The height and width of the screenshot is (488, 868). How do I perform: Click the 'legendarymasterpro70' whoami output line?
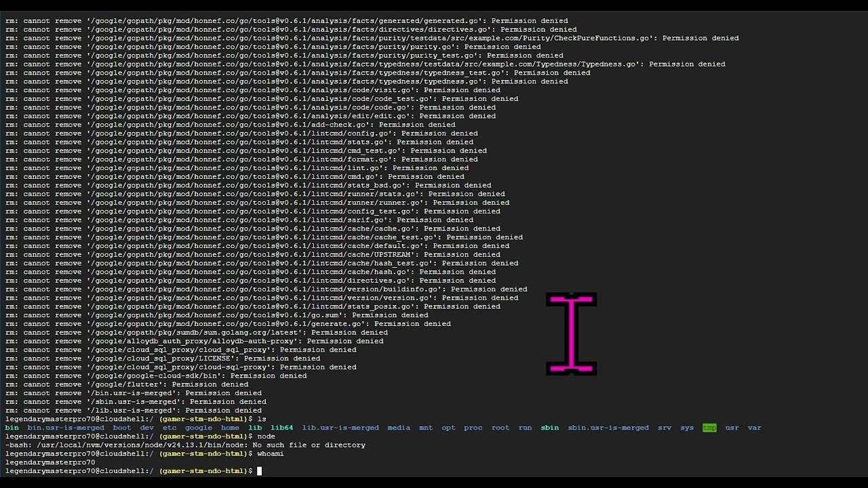pos(50,462)
